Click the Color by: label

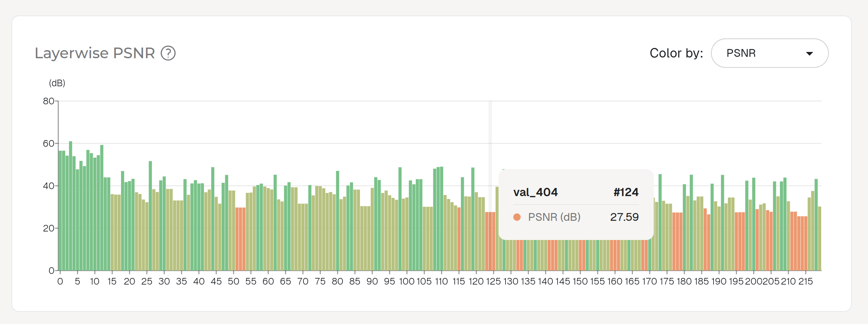pos(676,53)
